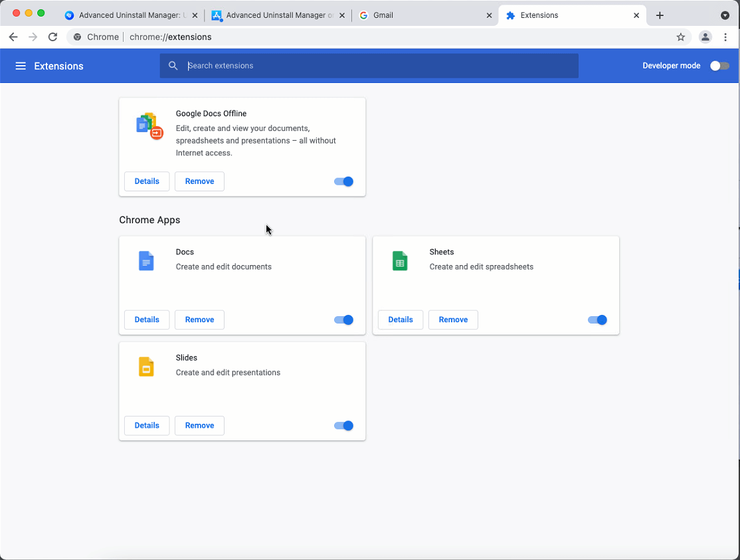Click the green Sheets app icon
Viewport: 740px width, 560px height.
point(400,261)
